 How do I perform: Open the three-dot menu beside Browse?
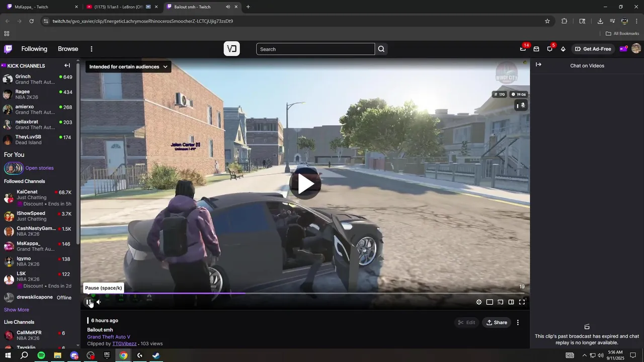(92, 49)
